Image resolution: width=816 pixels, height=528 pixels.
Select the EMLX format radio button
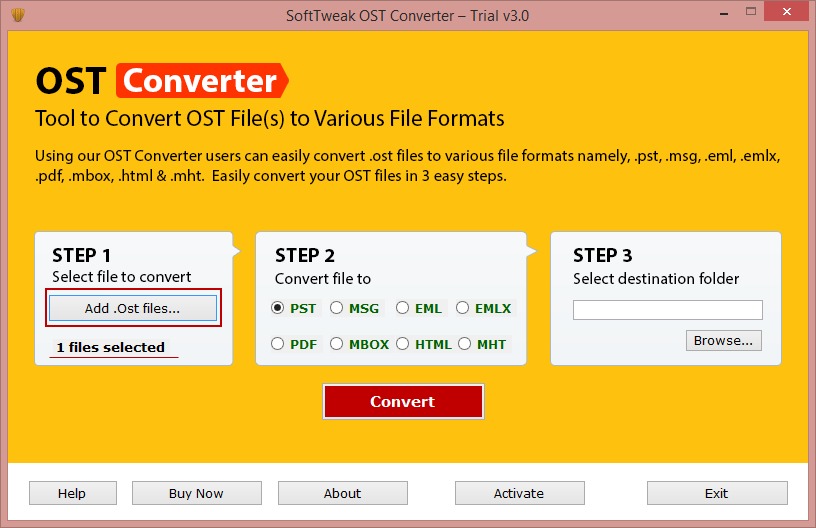coord(462,308)
